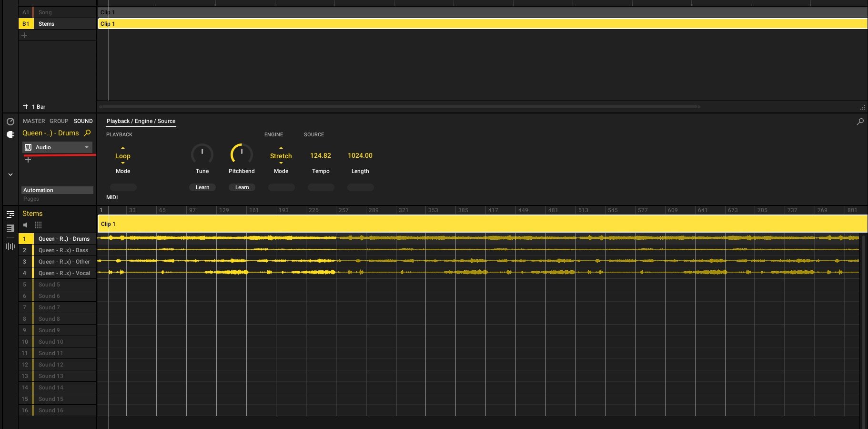Open the Loop playback mode selector
This screenshot has width=868, height=429.
pyautogui.click(x=123, y=156)
